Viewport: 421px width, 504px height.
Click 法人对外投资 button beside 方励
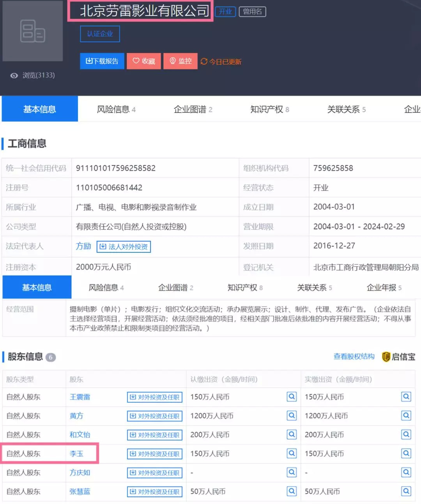(124, 247)
